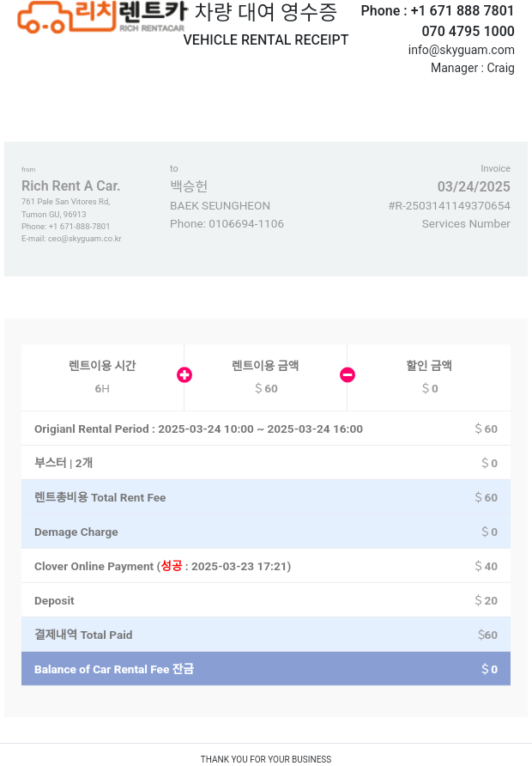Click the customer name BAEK SEUNGHEON
Image resolution: width=532 pixels, height=766 pixels.
pos(220,206)
